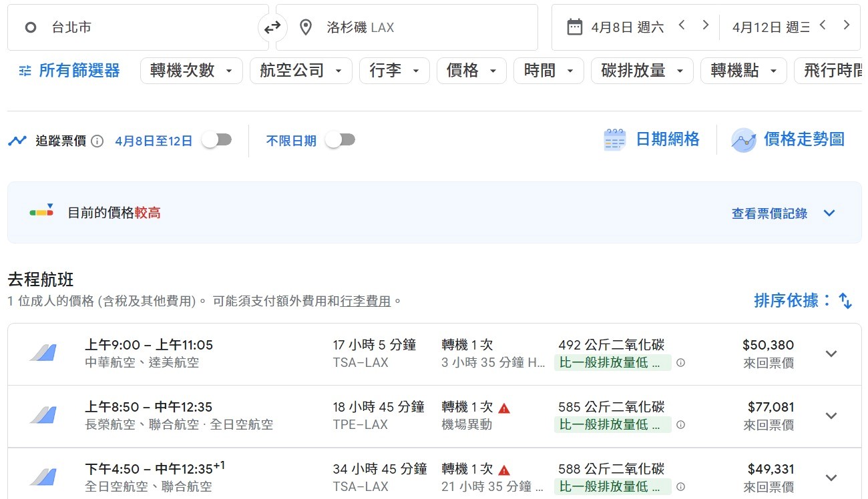Open the 價格走勢圖 price graph icon
The width and height of the screenshot is (868, 499).
[743, 140]
